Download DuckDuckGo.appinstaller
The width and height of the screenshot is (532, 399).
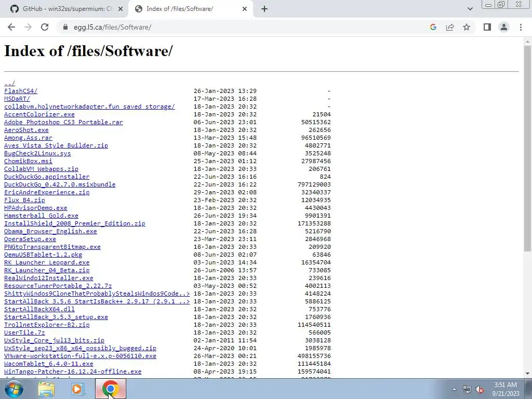[47, 177]
